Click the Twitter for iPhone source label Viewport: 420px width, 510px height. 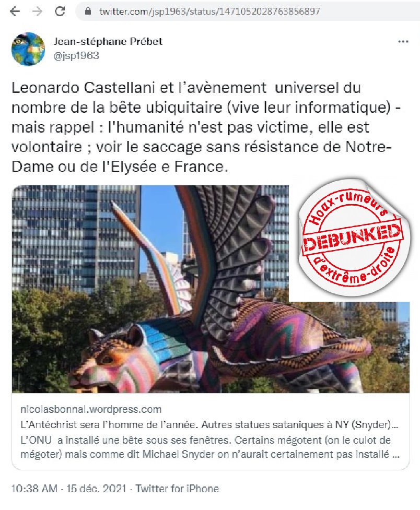[177, 489]
